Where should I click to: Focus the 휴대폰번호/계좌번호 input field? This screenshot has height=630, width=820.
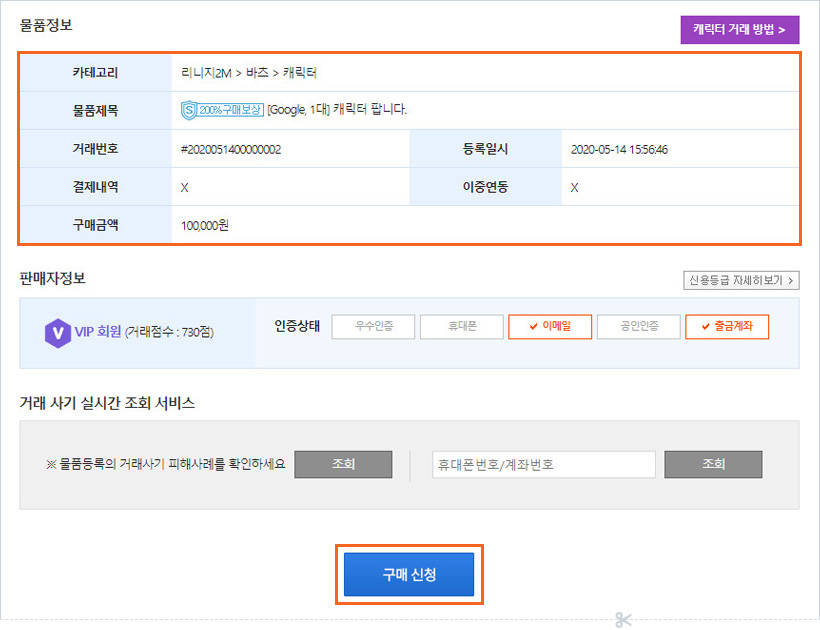[543, 464]
